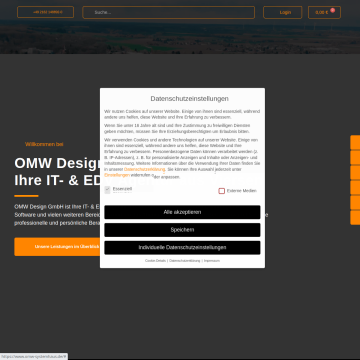Enable the Externe Medien checkbox

(222, 191)
